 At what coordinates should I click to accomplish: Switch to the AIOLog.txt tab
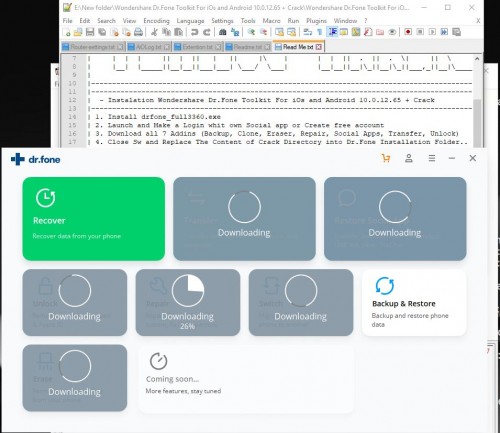[x=149, y=47]
